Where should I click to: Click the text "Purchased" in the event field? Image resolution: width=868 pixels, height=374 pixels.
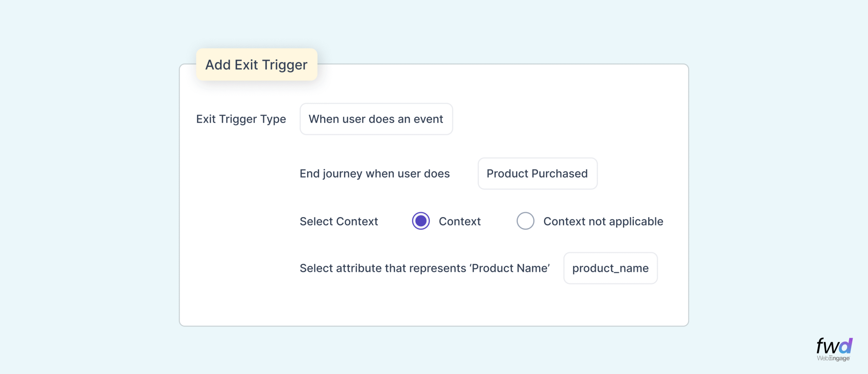coord(559,174)
